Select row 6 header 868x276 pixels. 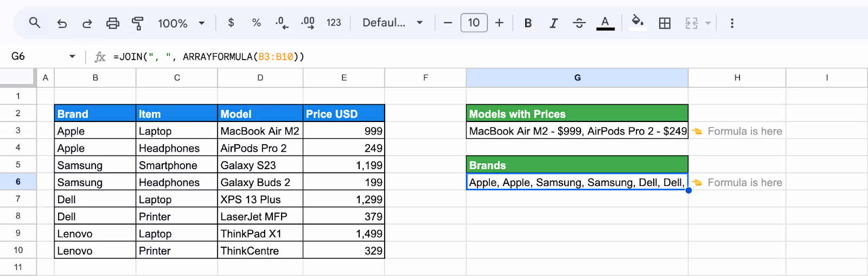click(18, 182)
